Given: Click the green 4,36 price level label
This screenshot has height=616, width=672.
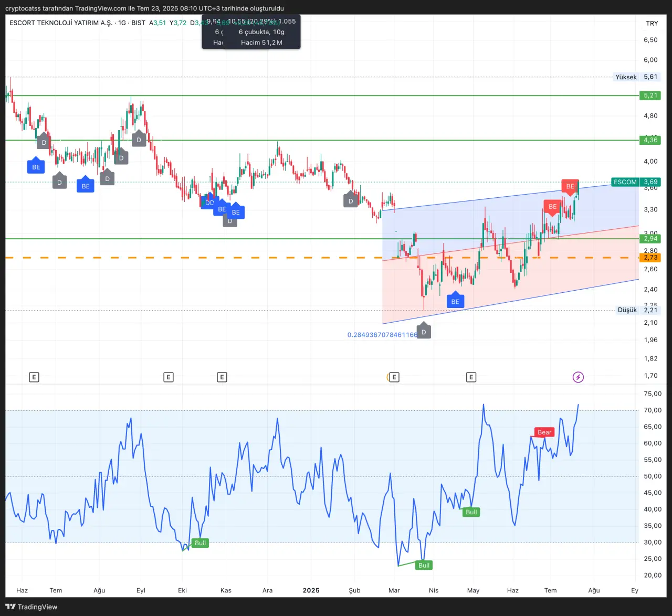Looking at the screenshot, I should point(650,140).
